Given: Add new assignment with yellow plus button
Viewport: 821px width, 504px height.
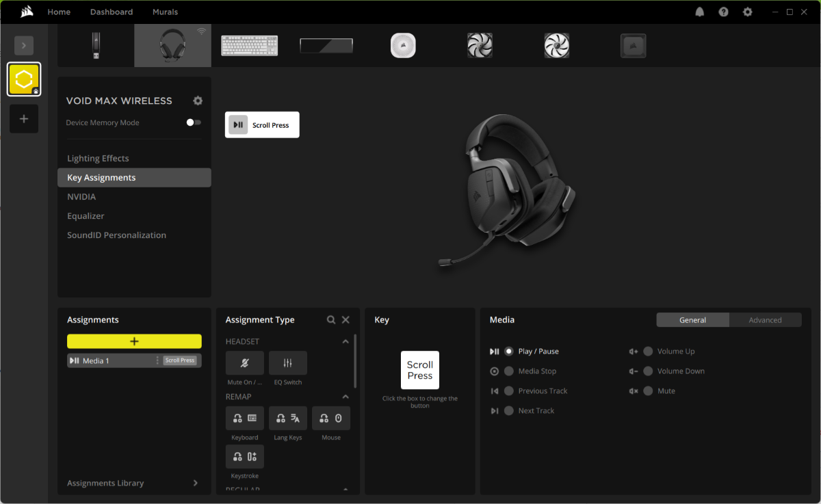Looking at the screenshot, I should coord(134,341).
